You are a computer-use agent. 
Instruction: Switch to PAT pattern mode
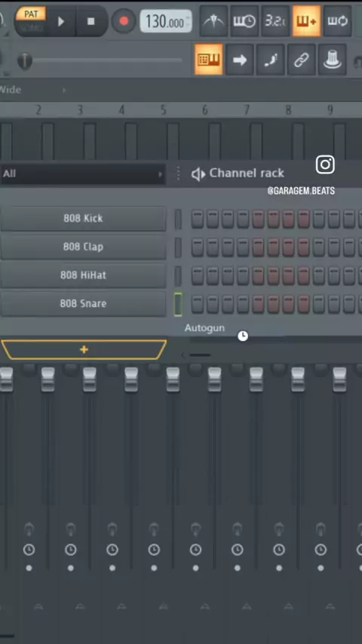click(31, 14)
